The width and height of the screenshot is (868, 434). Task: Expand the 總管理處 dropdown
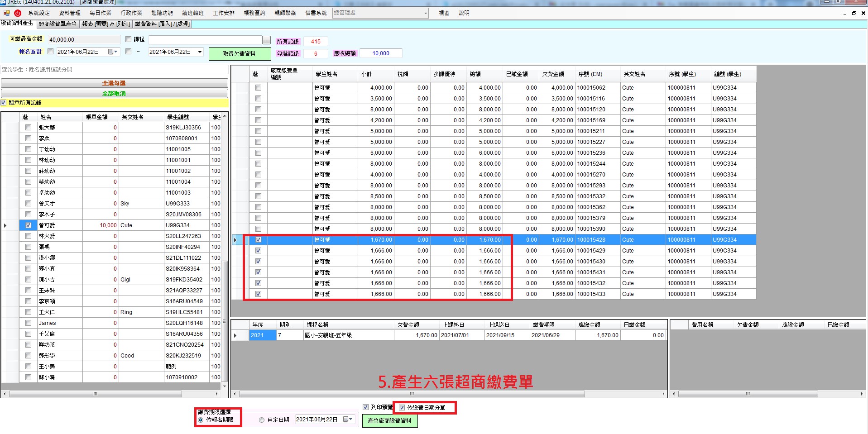pyautogui.click(x=426, y=13)
